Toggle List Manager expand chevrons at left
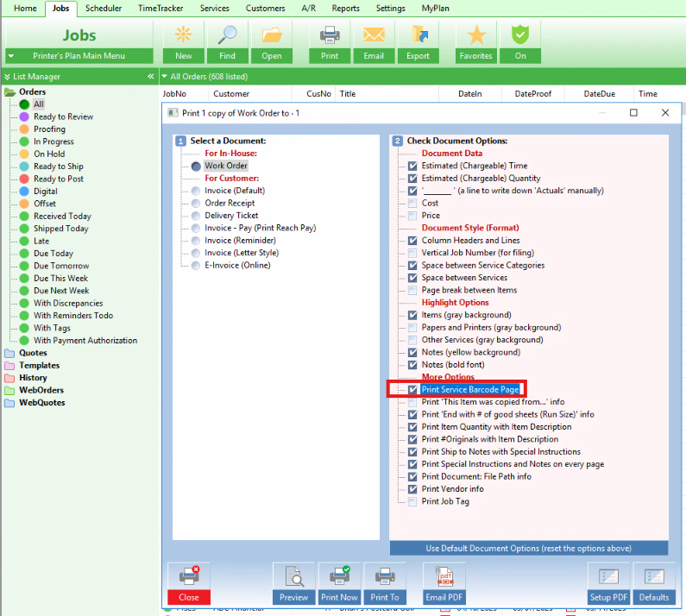Screen dimensions: 686x616 [x=7, y=77]
